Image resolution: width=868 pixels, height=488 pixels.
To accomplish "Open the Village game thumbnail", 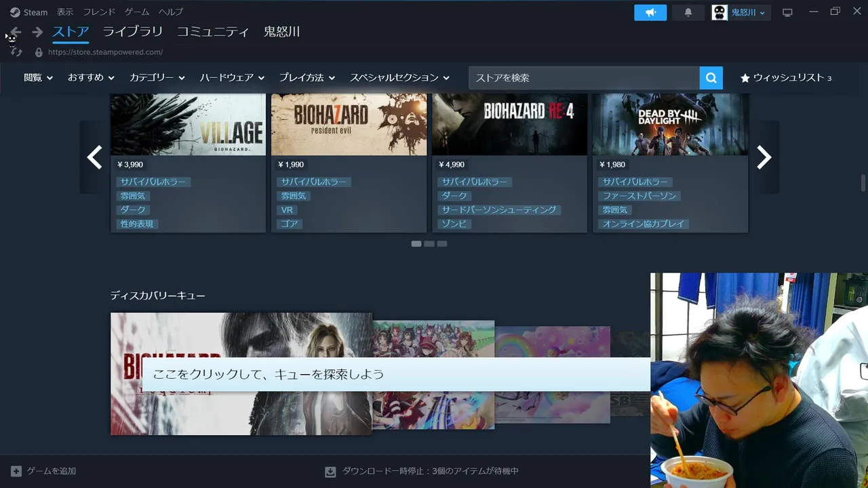I will 188,125.
